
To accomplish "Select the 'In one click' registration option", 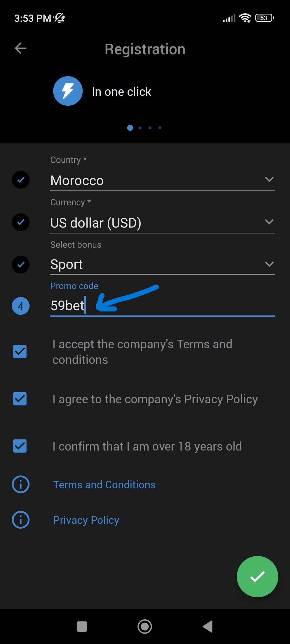I will (x=121, y=92).
